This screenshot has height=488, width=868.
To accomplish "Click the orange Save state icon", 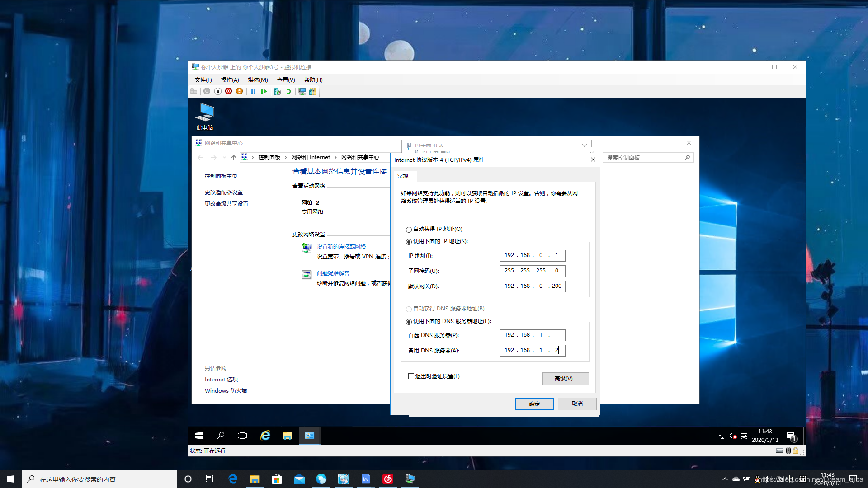I will [x=240, y=91].
